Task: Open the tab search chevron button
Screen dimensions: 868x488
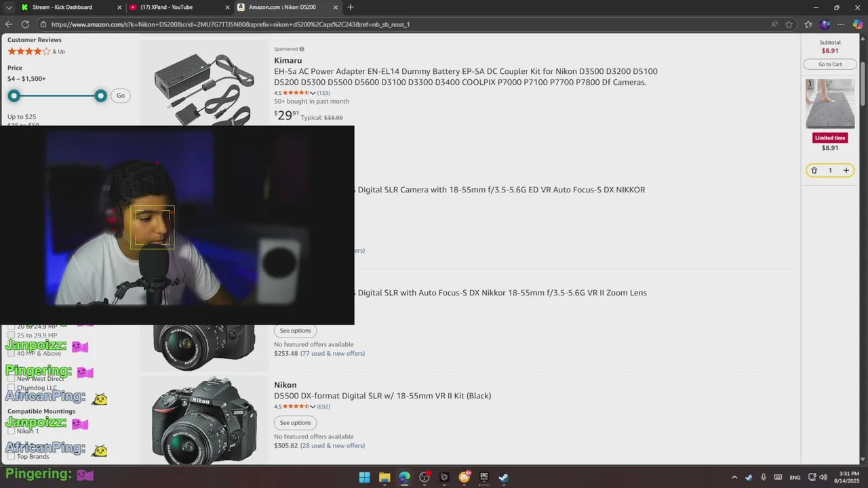Action: click(8, 7)
